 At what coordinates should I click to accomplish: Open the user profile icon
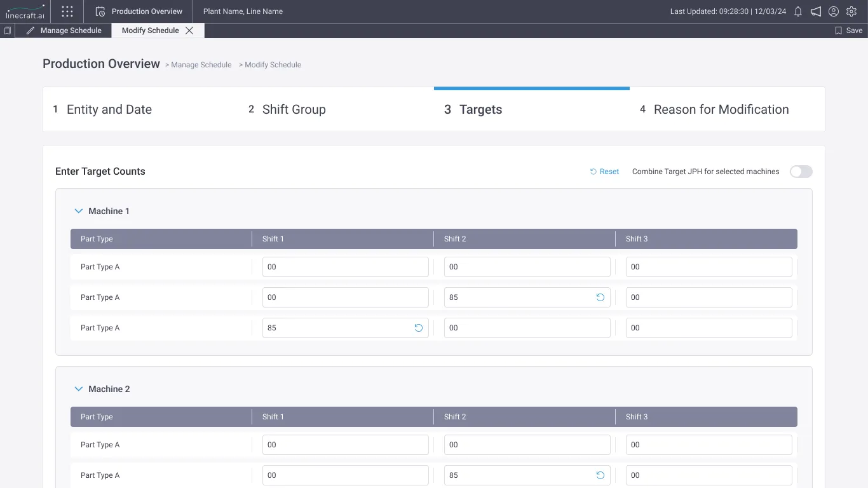tap(834, 11)
